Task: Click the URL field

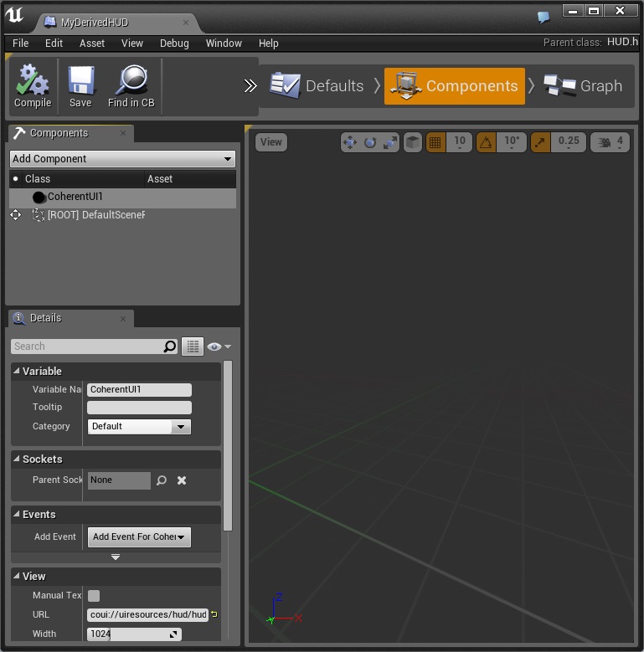Action: coord(147,615)
